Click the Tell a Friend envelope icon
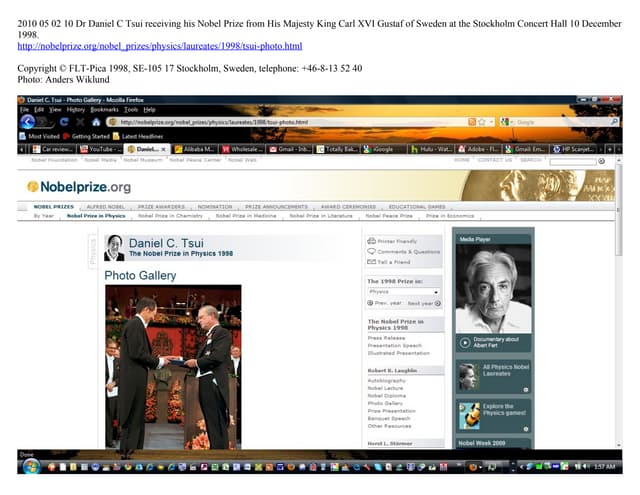This screenshot has height=495, width=640. tap(372, 261)
